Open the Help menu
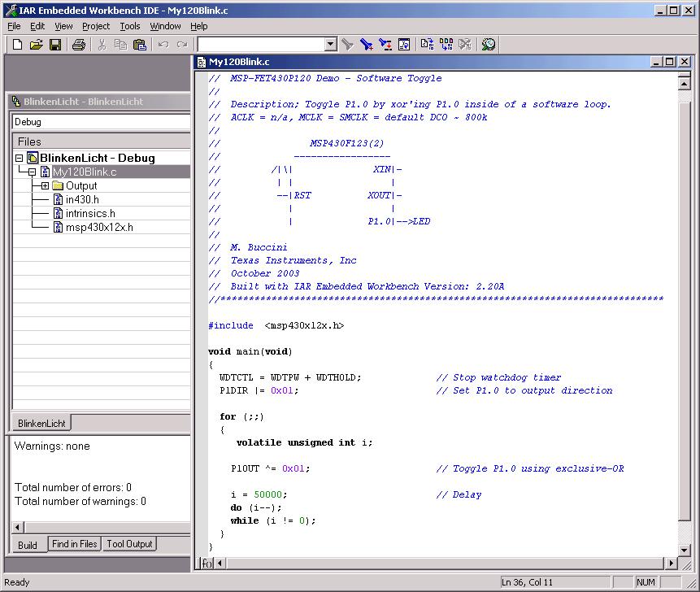Screen dimensions: 700x592 (199, 26)
